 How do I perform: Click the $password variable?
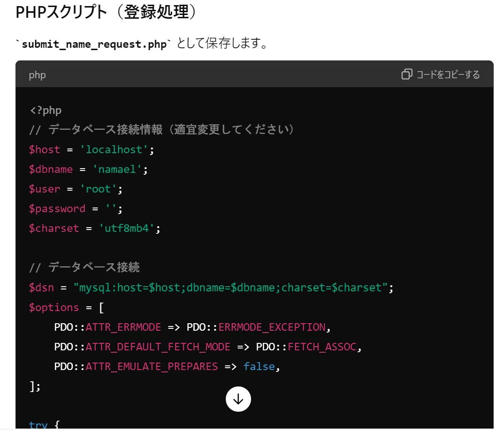57,208
